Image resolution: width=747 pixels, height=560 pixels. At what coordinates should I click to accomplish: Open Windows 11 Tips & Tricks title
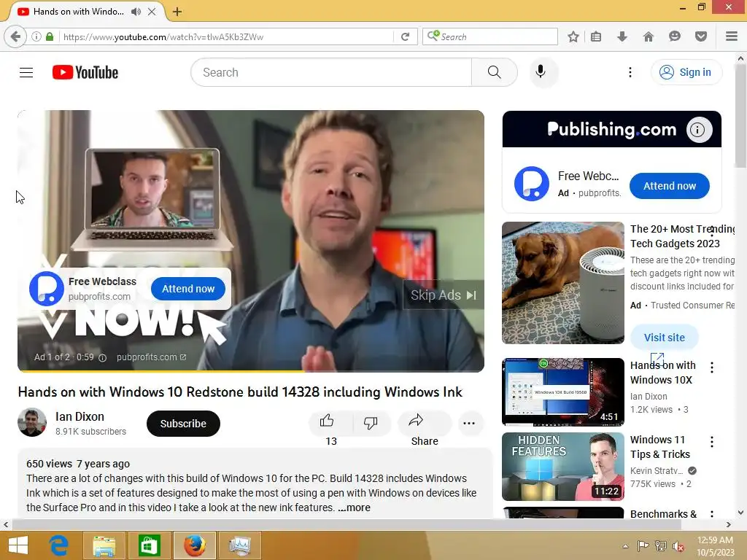click(x=659, y=447)
